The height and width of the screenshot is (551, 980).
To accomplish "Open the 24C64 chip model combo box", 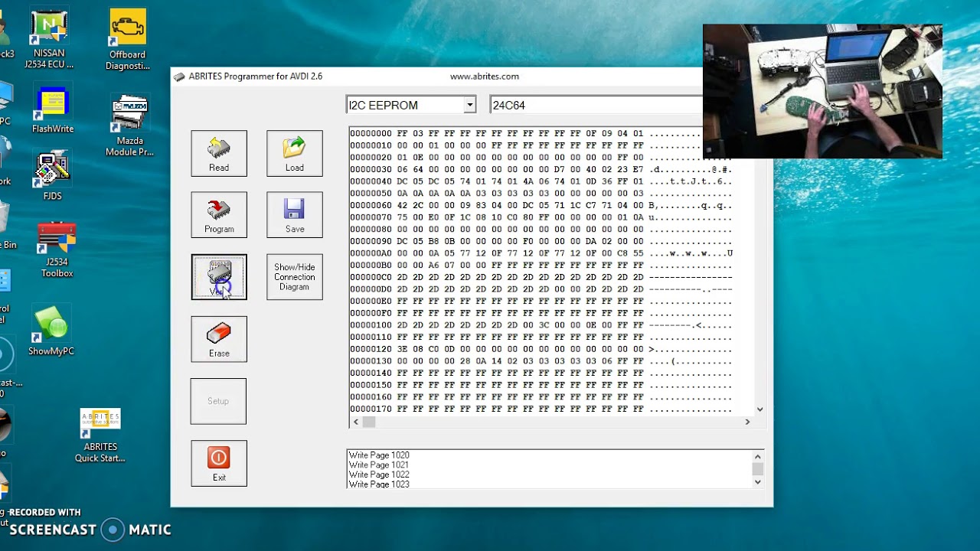I will [596, 105].
